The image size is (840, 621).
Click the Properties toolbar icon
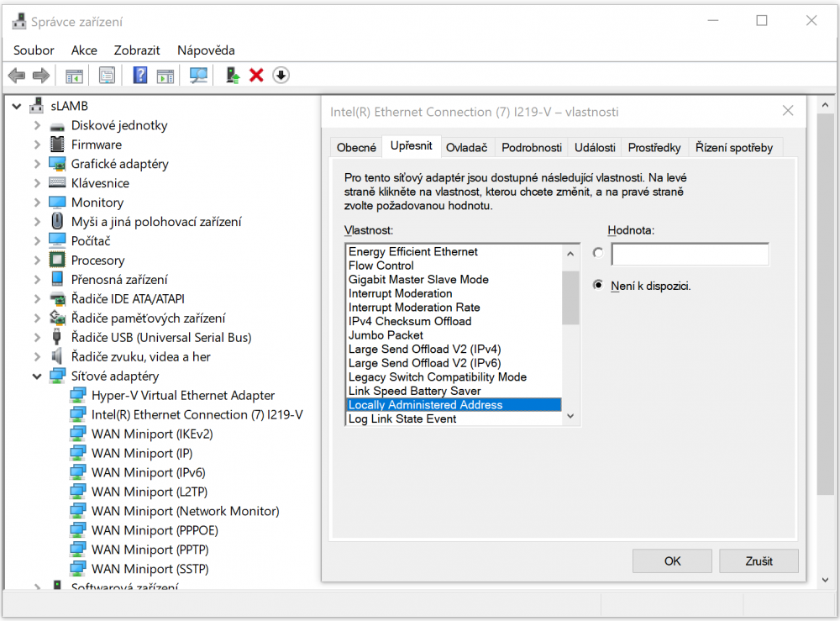[x=107, y=76]
